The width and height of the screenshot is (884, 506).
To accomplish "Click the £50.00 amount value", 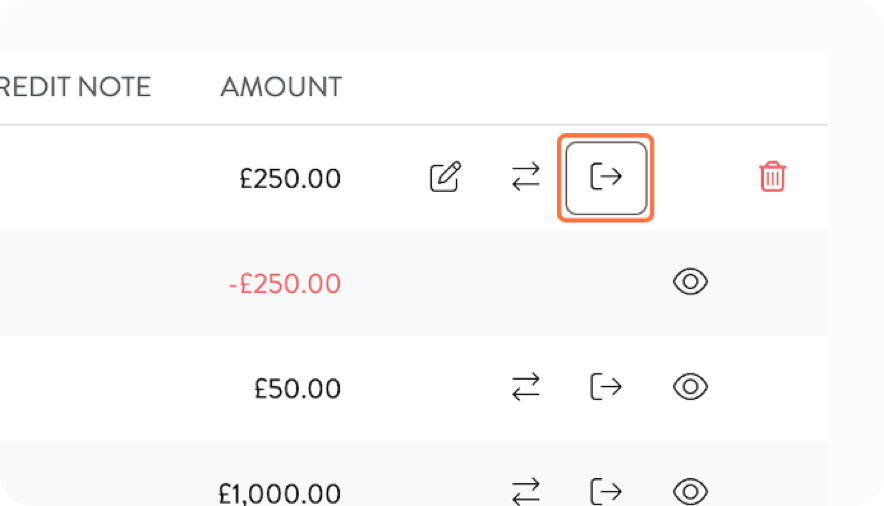I will coord(297,388).
